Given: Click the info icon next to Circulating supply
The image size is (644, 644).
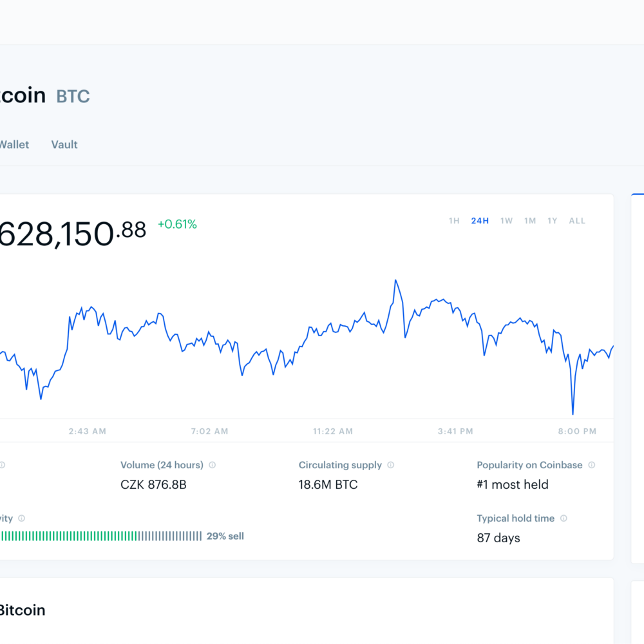Looking at the screenshot, I should point(391,465).
